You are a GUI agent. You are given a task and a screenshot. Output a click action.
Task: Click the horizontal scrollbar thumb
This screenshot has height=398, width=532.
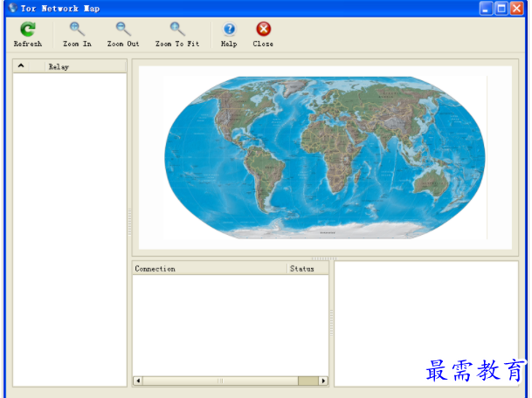220,381
